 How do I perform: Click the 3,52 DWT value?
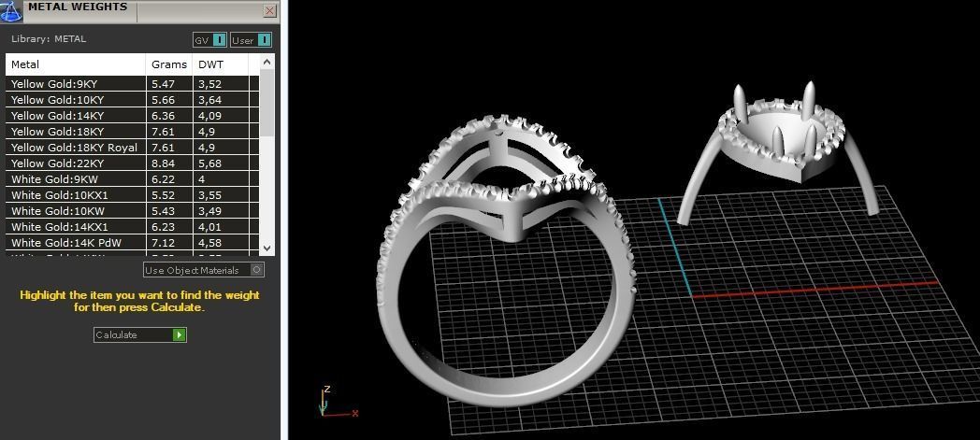[x=210, y=84]
